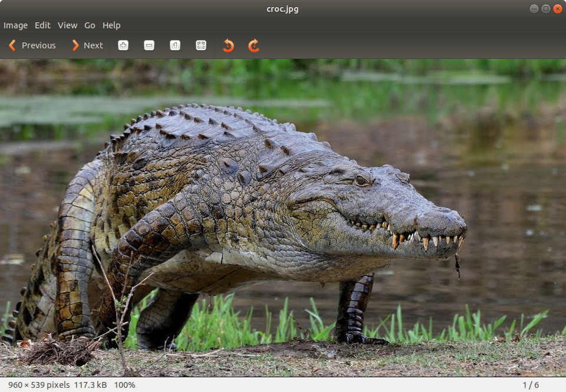Click the 1 / 6 image counter

tap(531, 385)
